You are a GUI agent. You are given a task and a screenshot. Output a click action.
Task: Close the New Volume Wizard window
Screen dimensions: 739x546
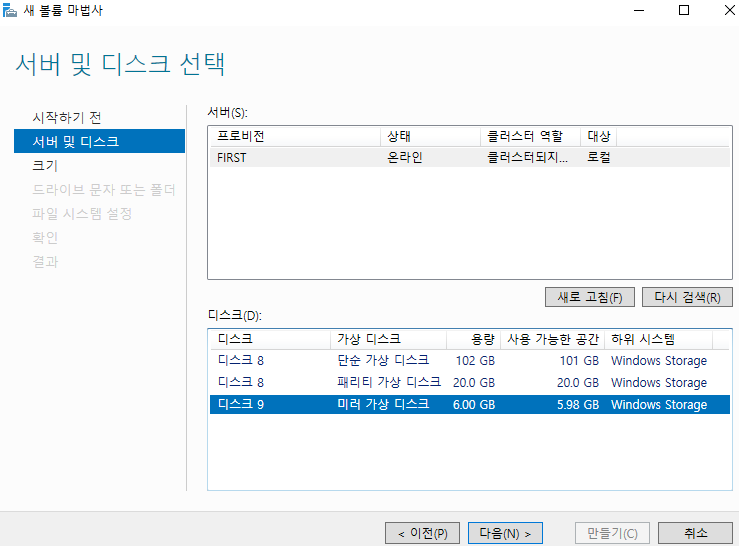pos(729,10)
